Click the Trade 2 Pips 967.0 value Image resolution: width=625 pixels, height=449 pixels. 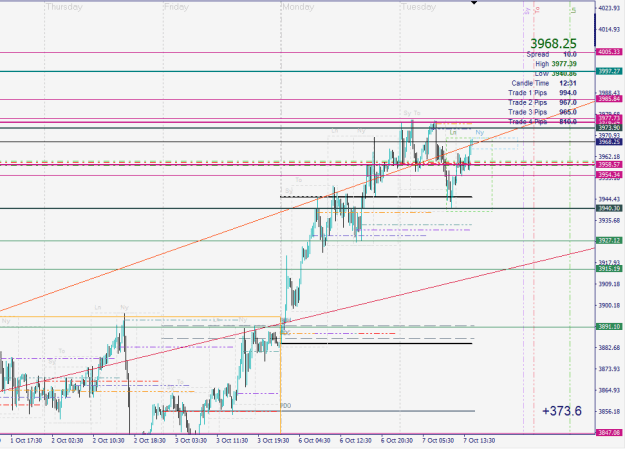(x=568, y=103)
